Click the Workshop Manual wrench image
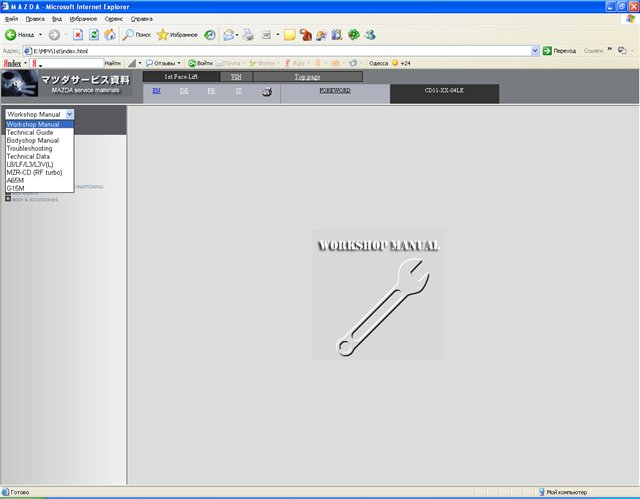Screen dimensions: 640x499 pyautogui.click(x=379, y=295)
